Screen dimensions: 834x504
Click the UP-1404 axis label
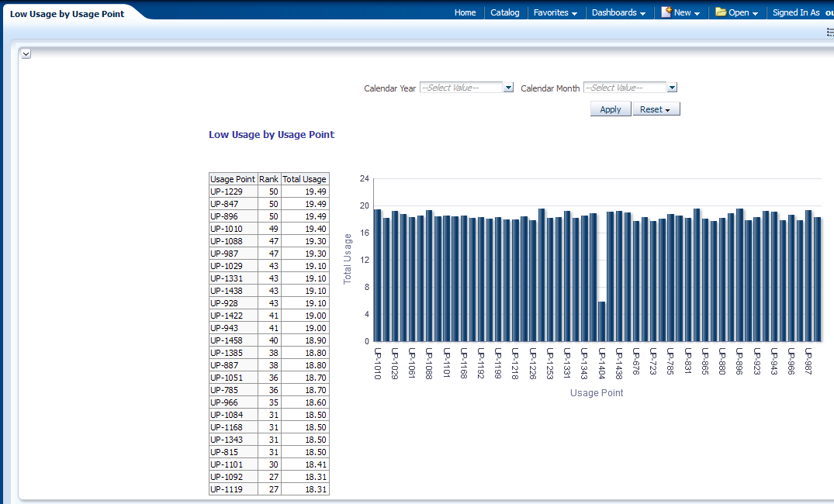click(601, 364)
